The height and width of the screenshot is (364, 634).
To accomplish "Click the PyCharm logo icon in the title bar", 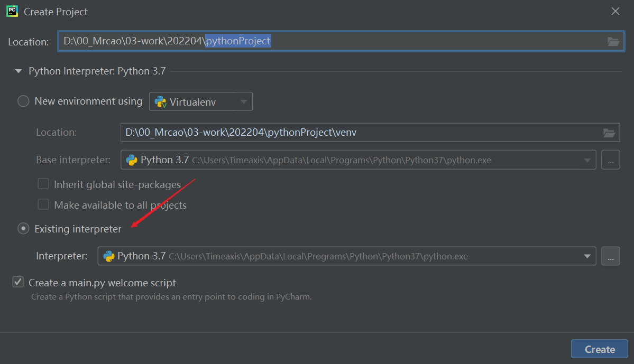I will (12, 11).
